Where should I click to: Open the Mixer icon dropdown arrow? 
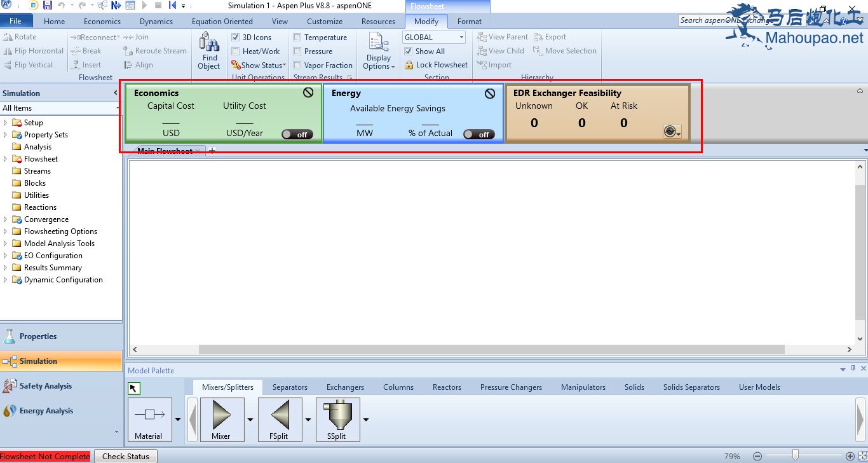coord(250,419)
